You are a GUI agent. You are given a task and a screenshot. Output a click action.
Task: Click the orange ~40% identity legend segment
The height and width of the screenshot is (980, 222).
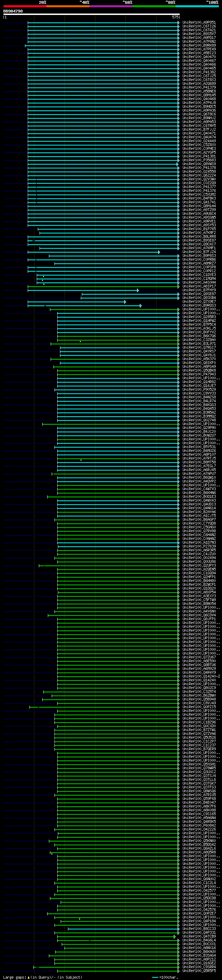pos(68,6)
